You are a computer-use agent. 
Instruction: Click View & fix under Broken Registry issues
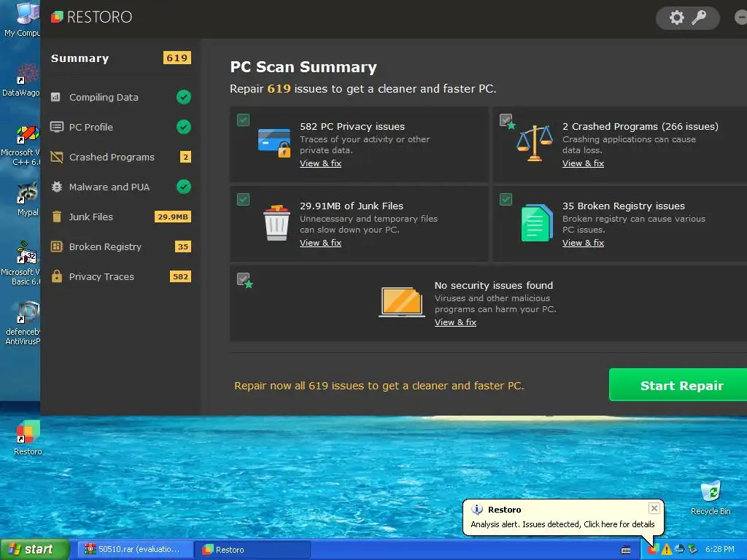(583, 243)
